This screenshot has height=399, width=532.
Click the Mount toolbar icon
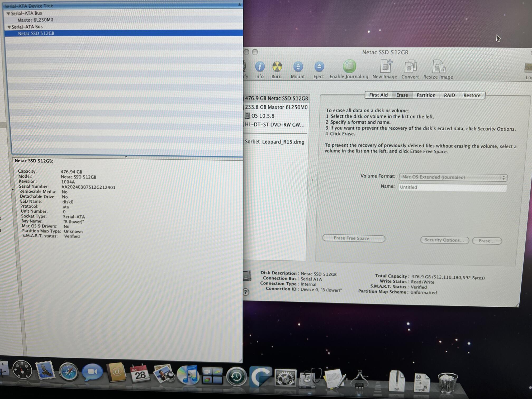click(x=298, y=67)
